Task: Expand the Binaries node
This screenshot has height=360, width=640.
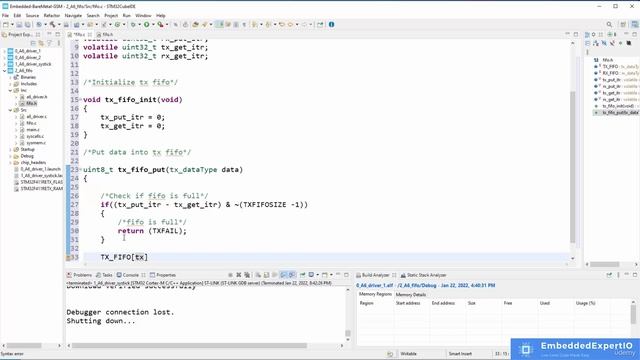Action: (10, 77)
